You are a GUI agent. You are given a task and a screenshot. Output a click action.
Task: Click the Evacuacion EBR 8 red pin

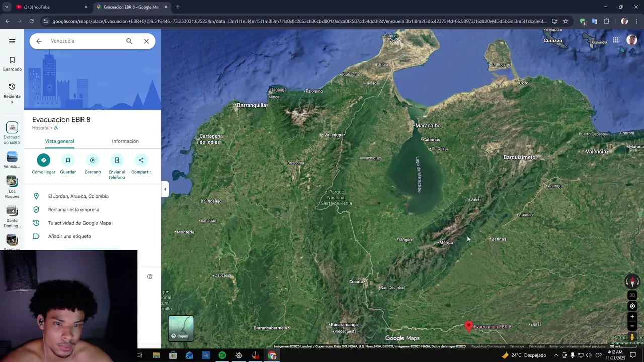tap(469, 326)
